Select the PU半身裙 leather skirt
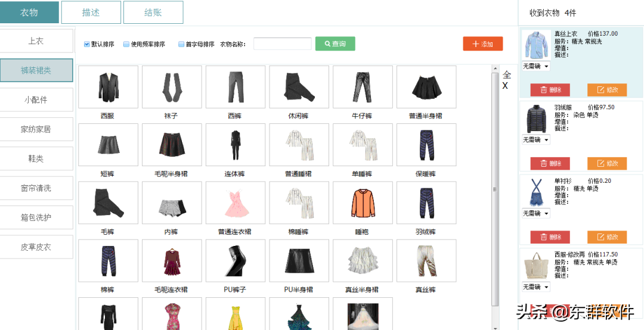 [299, 261]
